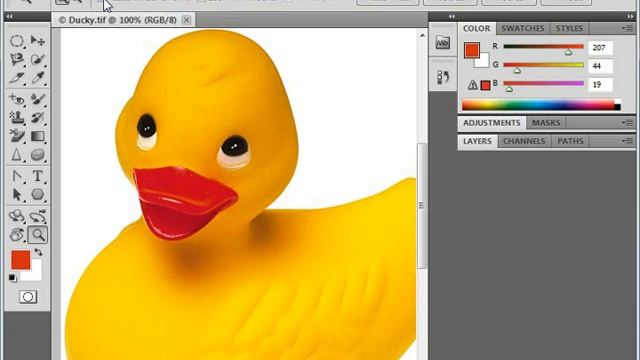Open the Color panel options menu
Viewport: 640px width, 360px height.
[x=627, y=28]
